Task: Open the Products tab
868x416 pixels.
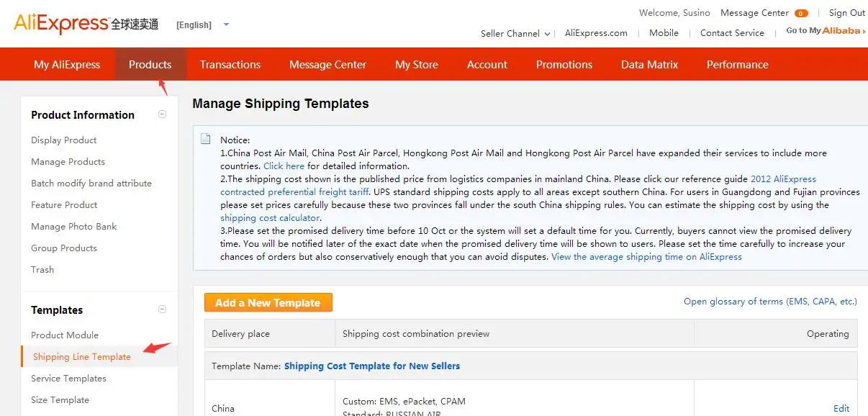Action: point(150,65)
